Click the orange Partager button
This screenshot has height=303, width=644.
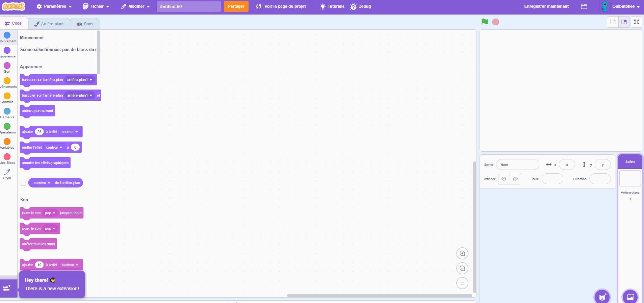[236, 6]
